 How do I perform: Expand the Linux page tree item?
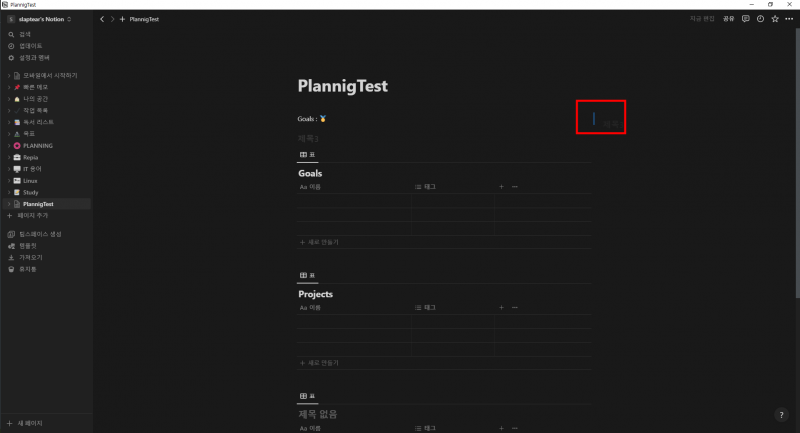coord(9,181)
